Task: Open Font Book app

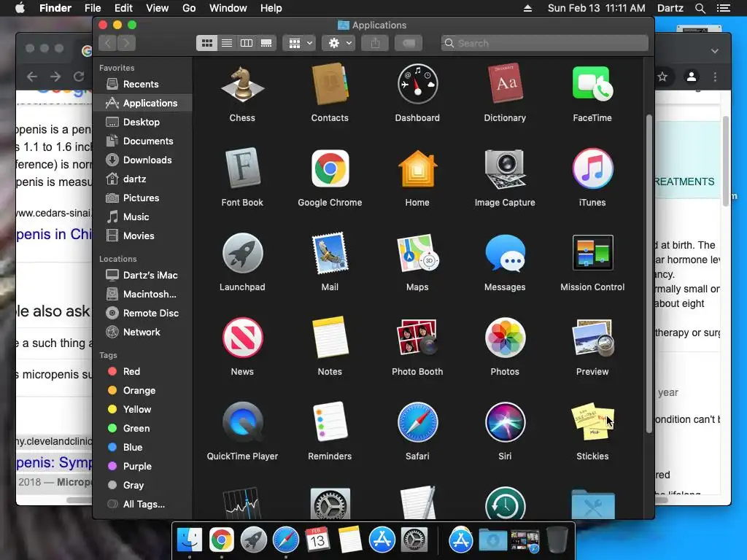Action: click(242, 168)
